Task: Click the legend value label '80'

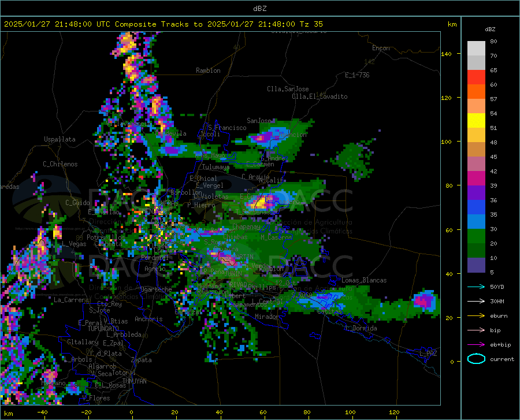Action: (493, 42)
